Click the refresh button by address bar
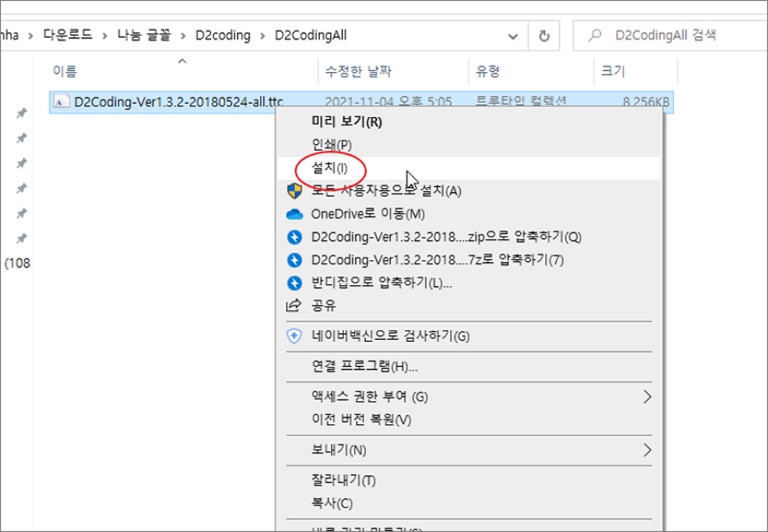 544,36
